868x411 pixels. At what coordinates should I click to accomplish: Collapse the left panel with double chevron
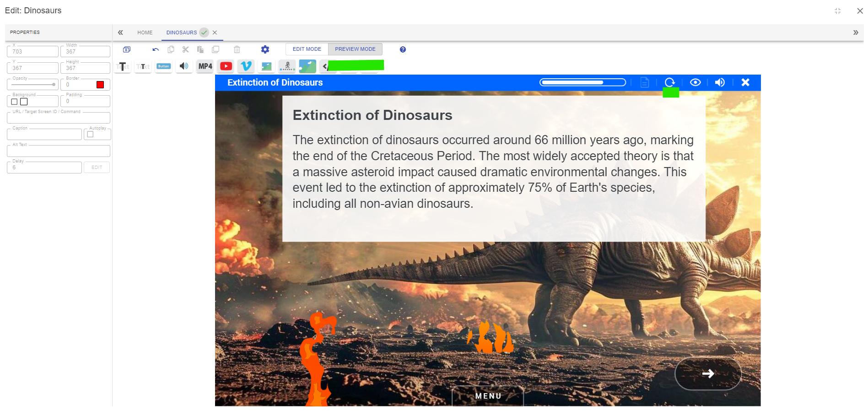click(120, 32)
